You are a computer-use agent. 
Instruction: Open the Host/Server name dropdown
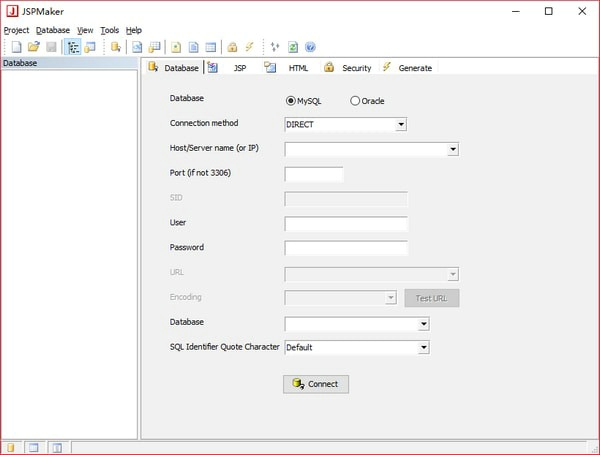tap(453, 150)
